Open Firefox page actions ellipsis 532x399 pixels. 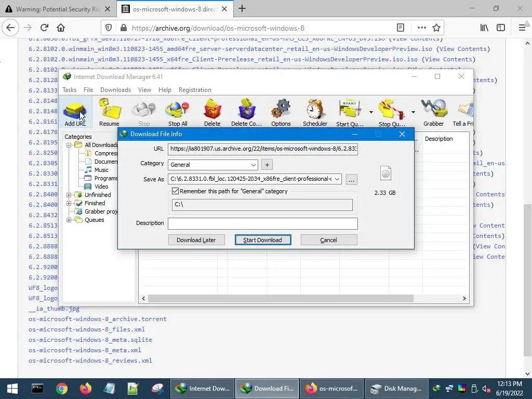pos(422,28)
